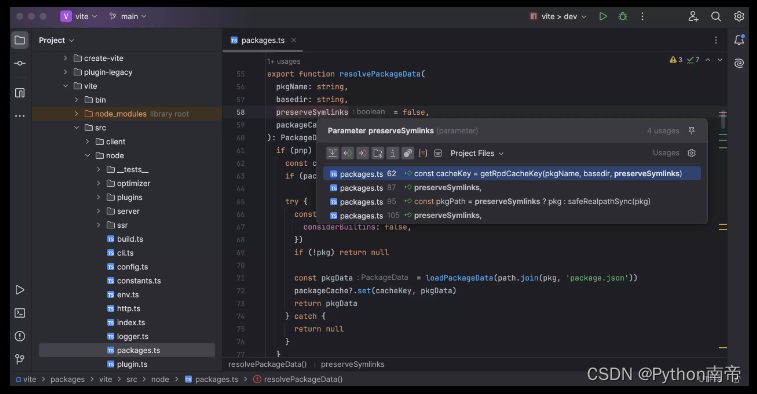Click 'Usages' label in popup toolbar

tap(666, 153)
